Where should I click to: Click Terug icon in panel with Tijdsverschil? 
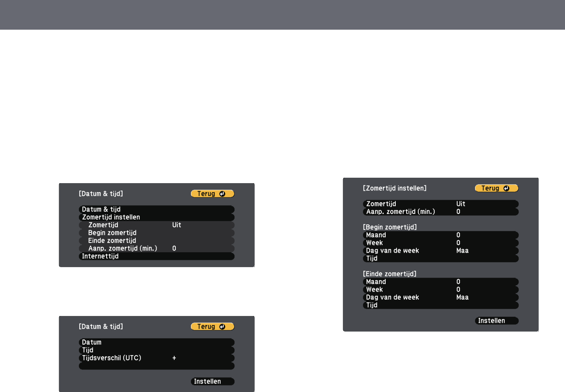click(x=222, y=326)
